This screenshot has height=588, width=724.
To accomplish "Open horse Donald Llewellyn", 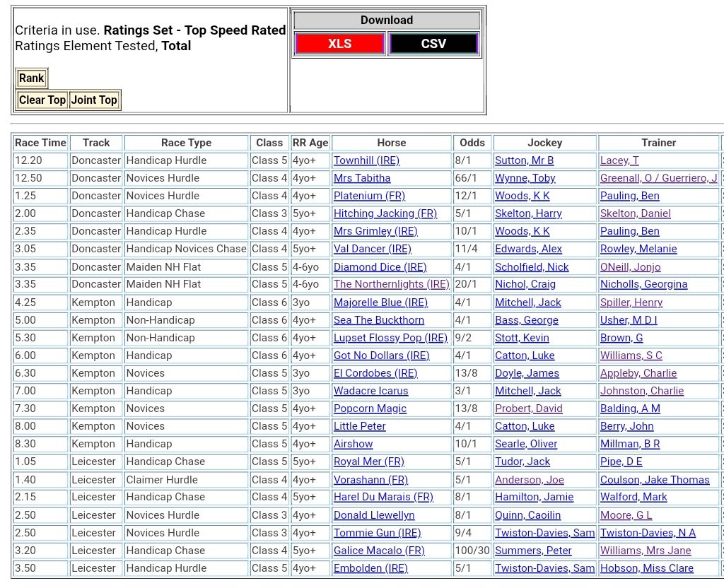I will tap(374, 515).
